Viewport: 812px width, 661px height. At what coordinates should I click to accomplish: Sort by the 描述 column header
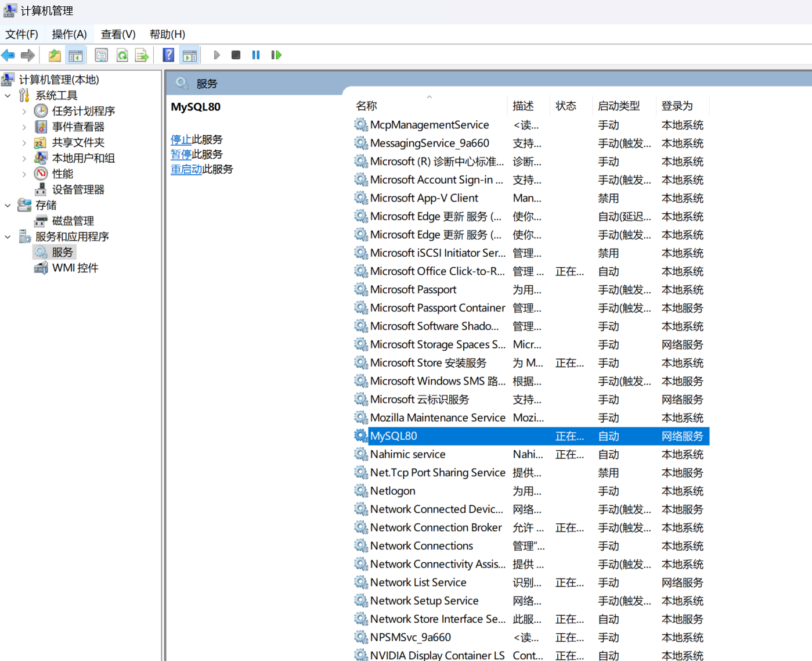[x=529, y=106]
